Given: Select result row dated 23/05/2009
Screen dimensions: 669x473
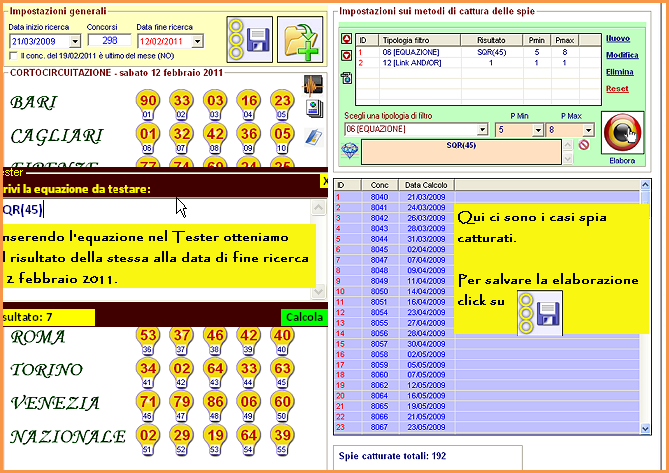Looking at the screenshot, I should tap(487, 427).
